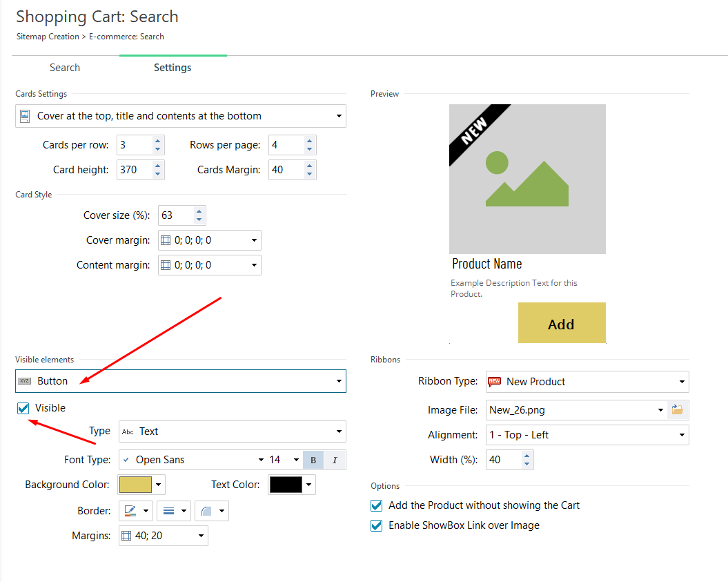The width and height of the screenshot is (728, 582).
Task: Open the font size 14 dropdown
Action: coord(284,460)
